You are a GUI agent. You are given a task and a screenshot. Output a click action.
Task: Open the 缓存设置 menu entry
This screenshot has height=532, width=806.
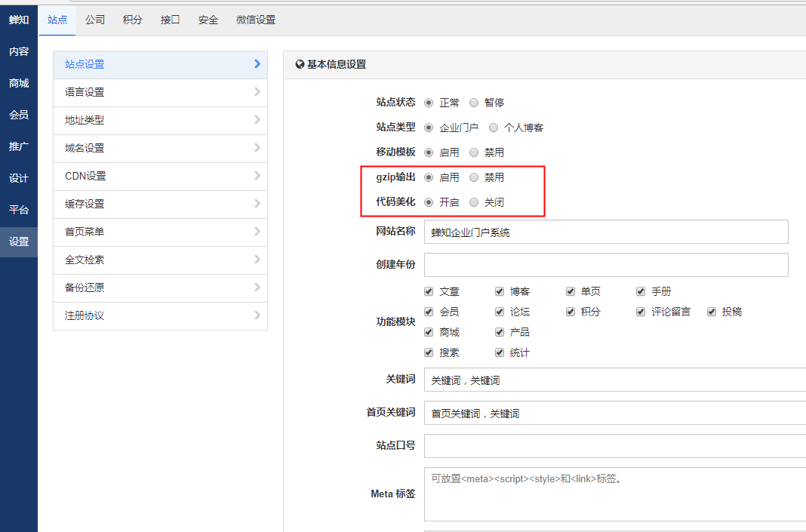161,204
